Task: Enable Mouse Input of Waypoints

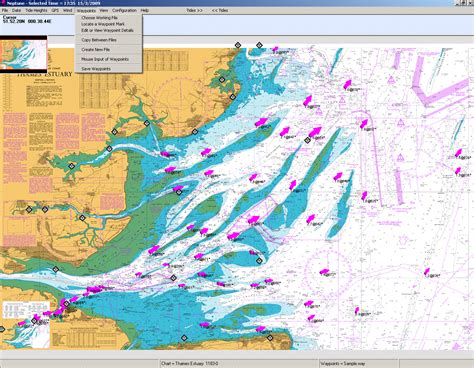Action: click(105, 59)
